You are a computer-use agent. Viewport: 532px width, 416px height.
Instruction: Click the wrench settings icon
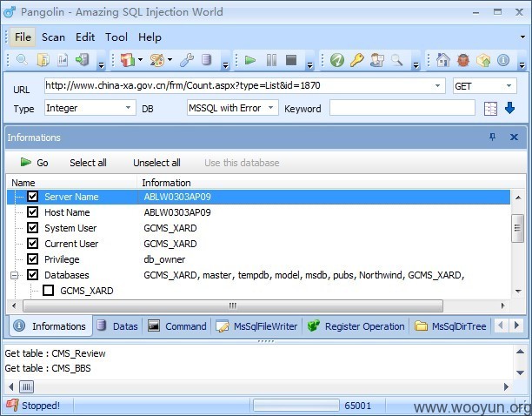coord(187,60)
